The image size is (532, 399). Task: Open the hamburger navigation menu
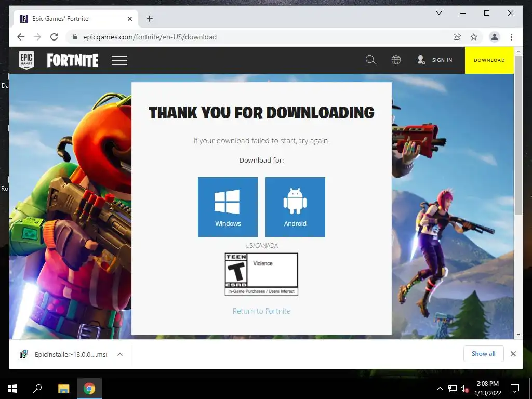pyautogui.click(x=119, y=60)
